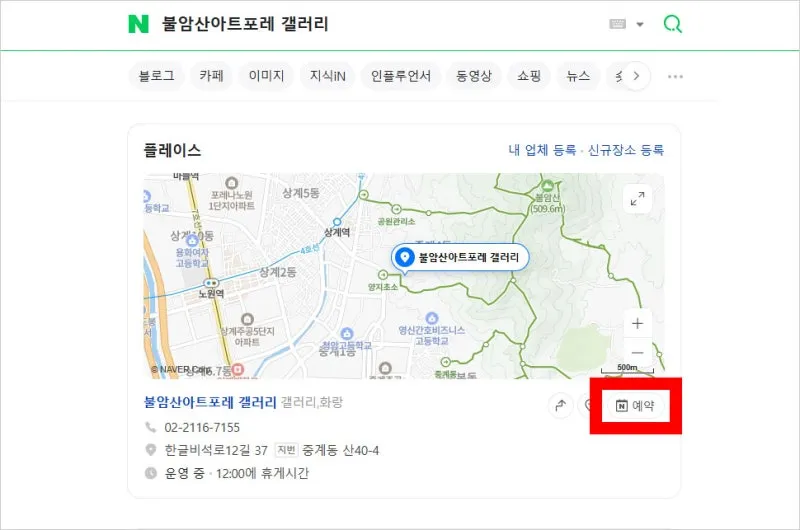Click the 플레이스 section heading
Viewport: 800px width, 530px height.
tap(172, 150)
